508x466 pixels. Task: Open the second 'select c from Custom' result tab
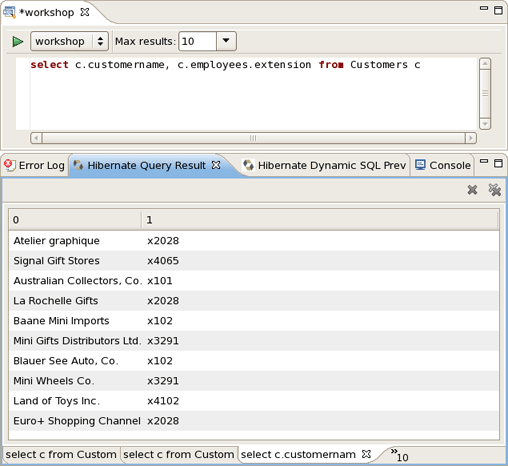179,455
